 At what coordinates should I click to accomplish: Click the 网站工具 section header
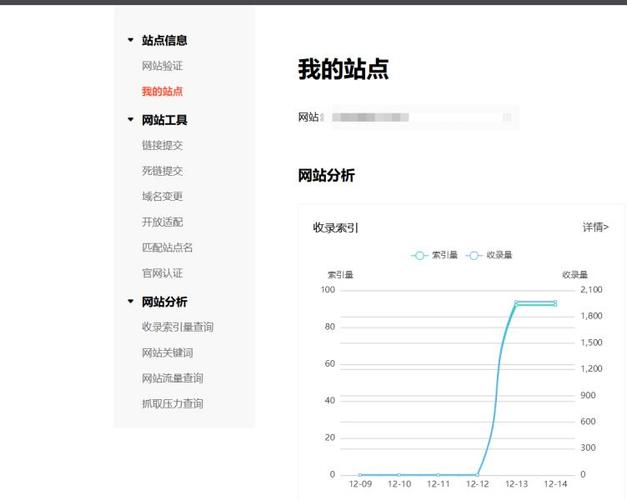coord(164,120)
